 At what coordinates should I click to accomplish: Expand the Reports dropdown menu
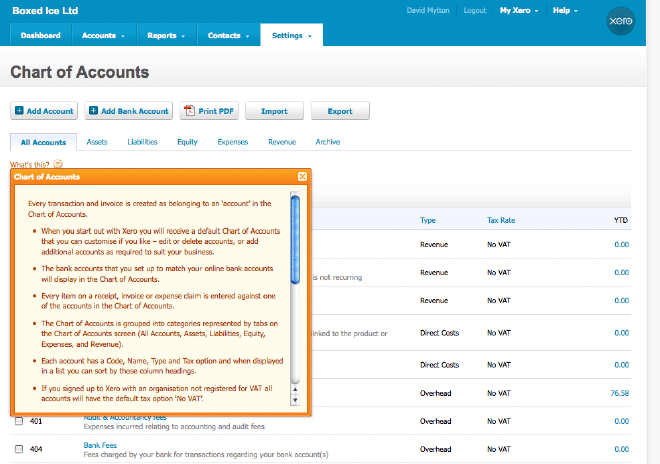[166, 36]
